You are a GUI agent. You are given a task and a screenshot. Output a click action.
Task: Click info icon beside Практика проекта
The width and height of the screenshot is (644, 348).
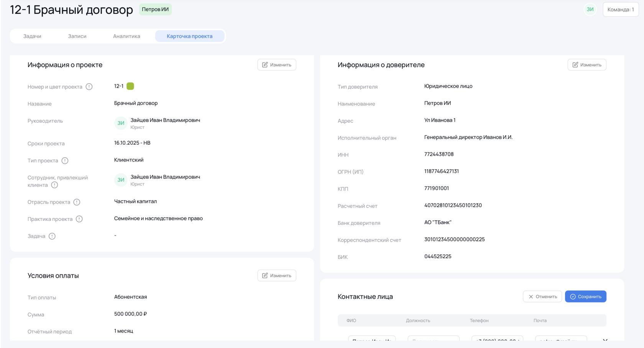pos(79,219)
